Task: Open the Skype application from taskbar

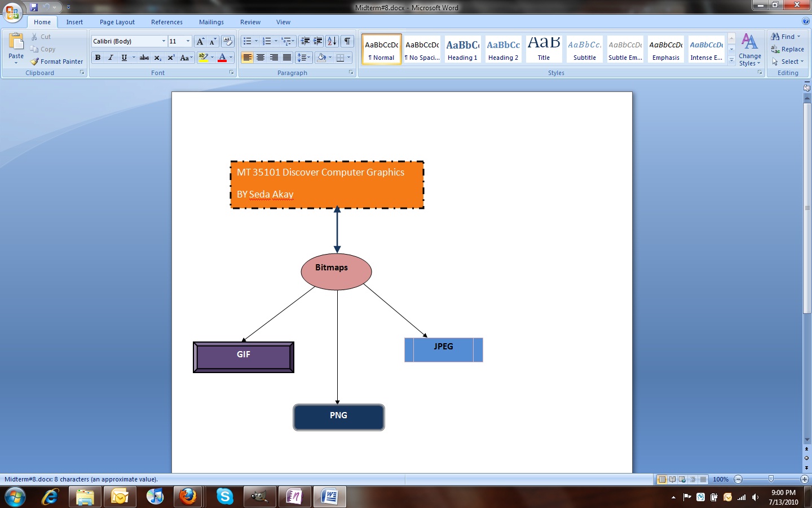Action: pyautogui.click(x=223, y=497)
